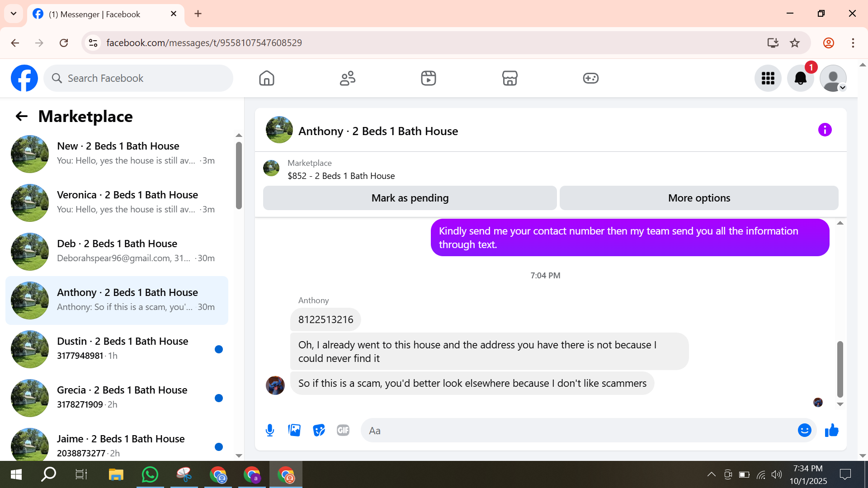
Task: Open the notifications bell
Action: 801,78
